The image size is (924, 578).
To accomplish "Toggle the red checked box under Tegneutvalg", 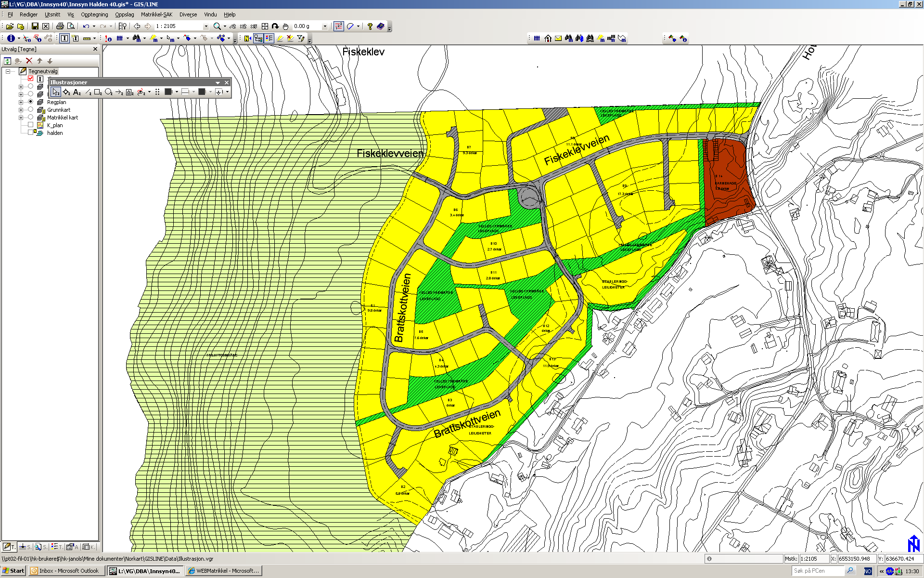I will pyautogui.click(x=30, y=79).
